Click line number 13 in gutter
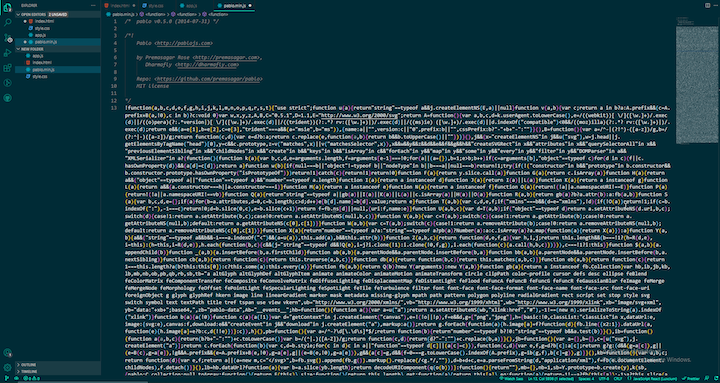 (114, 107)
